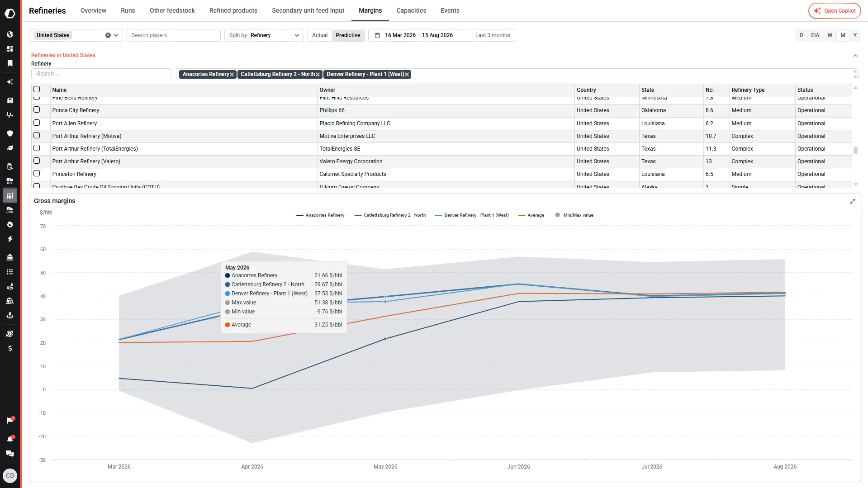Go to the Refined products tab
868x488 pixels.
[233, 10]
